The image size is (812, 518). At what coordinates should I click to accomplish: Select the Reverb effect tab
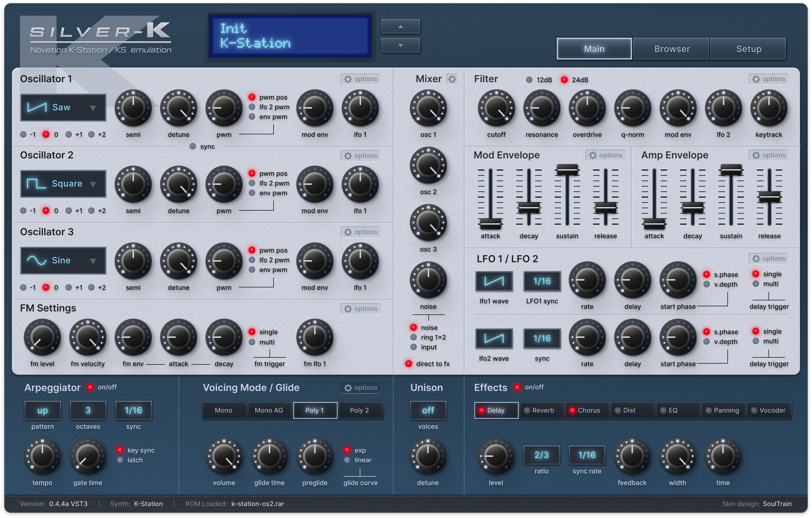(x=542, y=410)
